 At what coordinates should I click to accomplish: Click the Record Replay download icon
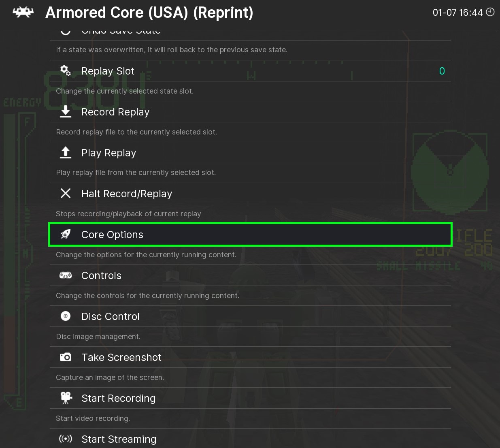66,112
